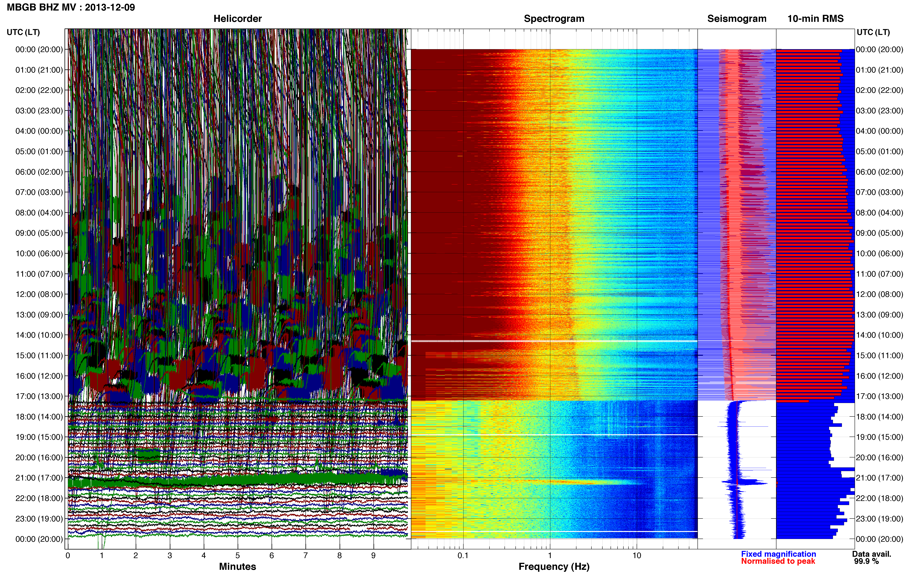Click the title 'MBGB BHZ MV : 2013-12-09'
Viewport: 924px width, 578px height.
point(71,7)
